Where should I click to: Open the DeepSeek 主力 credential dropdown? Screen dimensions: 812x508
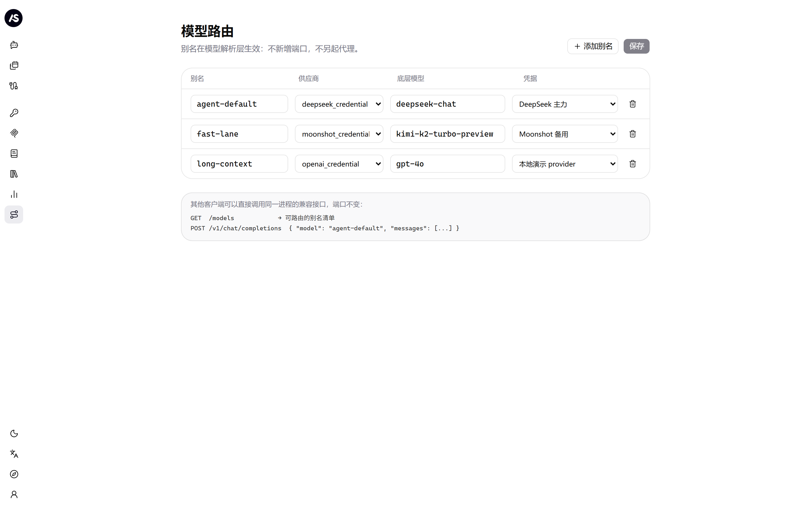[565, 104]
